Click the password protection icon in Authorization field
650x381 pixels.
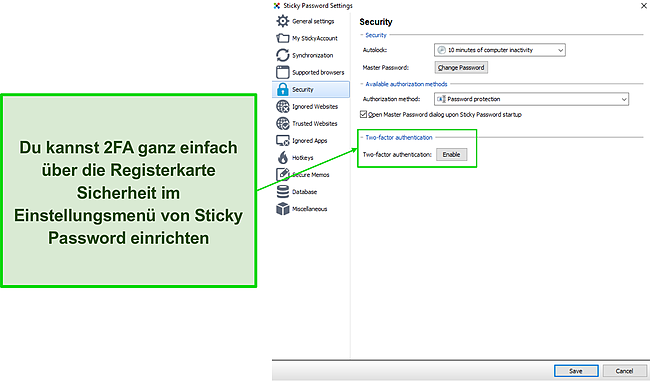coord(441,99)
